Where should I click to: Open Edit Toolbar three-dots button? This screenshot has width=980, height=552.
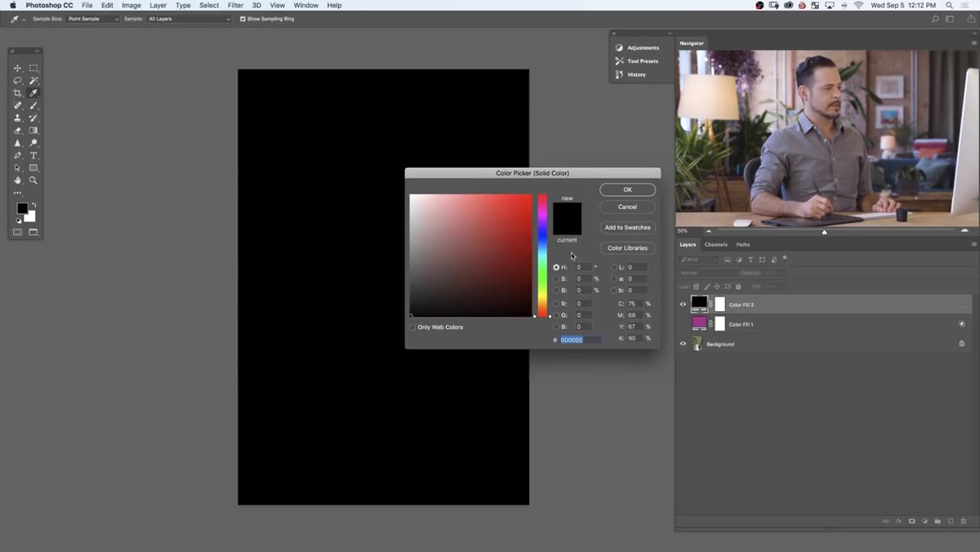point(17,193)
